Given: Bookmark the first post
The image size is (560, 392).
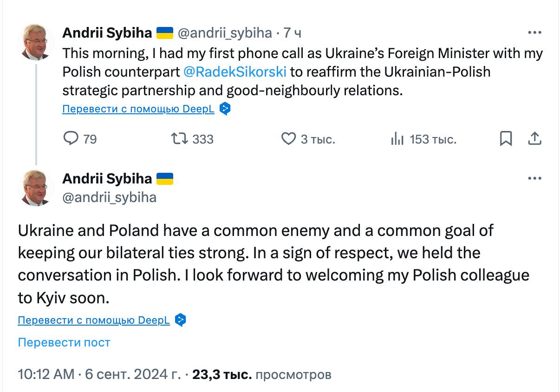Looking at the screenshot, I should point(506,138).
